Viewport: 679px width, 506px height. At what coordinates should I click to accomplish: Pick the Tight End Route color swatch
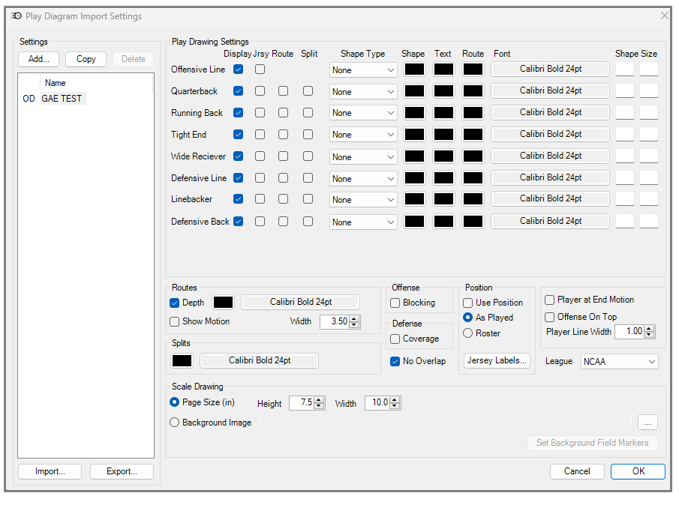click(x=473, y=134)
